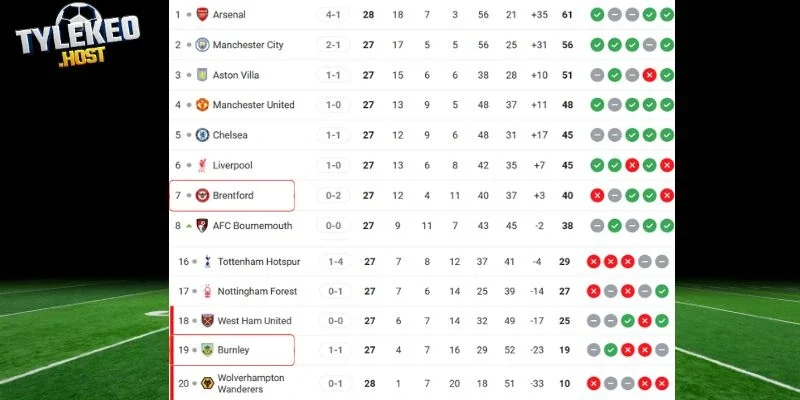Open the Brentford team link
800x400 pixels.
pyautogui.click(x=233, y=195)
